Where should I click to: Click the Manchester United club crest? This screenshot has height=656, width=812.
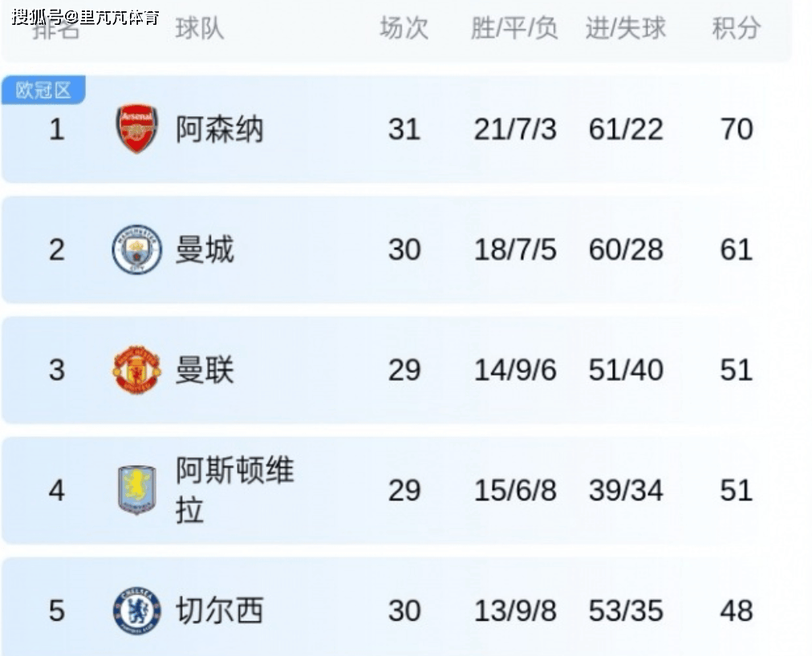136,370
